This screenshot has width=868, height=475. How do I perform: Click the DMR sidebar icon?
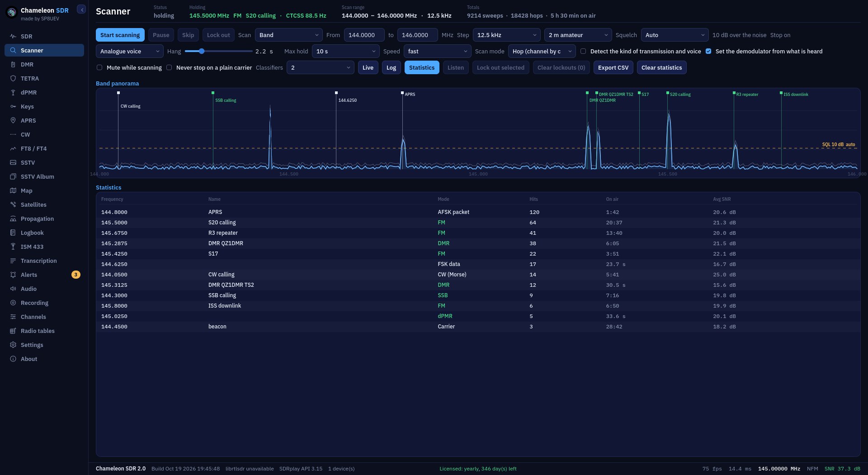[13, 64]
